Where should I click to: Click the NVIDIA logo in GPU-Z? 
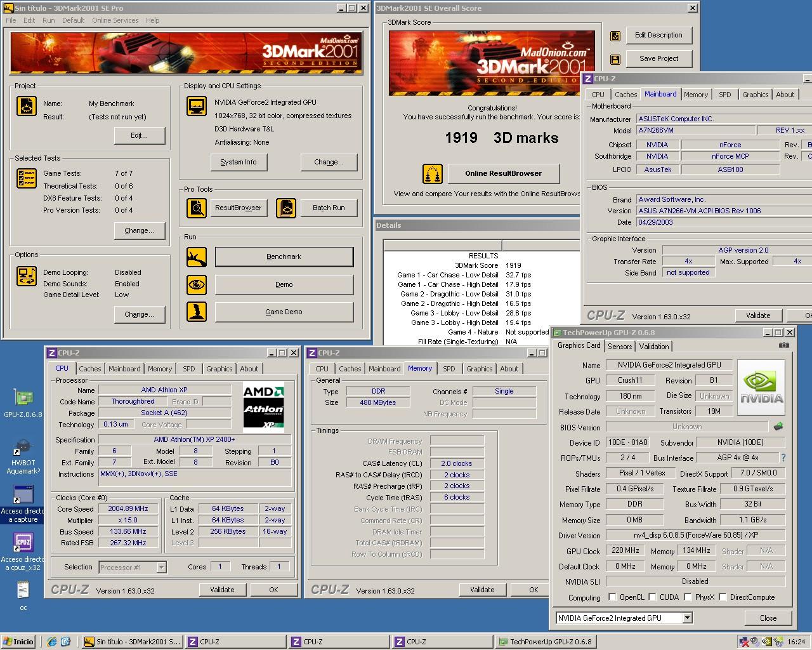[761, 388]
